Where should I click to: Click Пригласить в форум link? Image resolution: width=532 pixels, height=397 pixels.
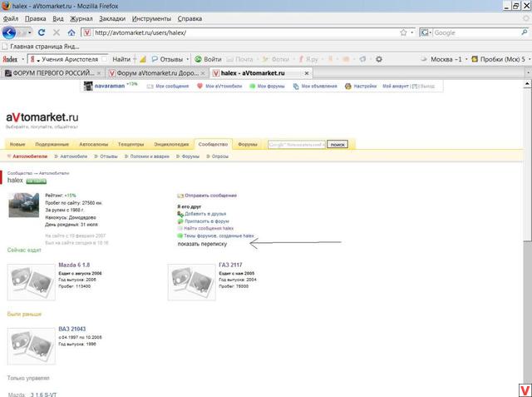(207, 221)
